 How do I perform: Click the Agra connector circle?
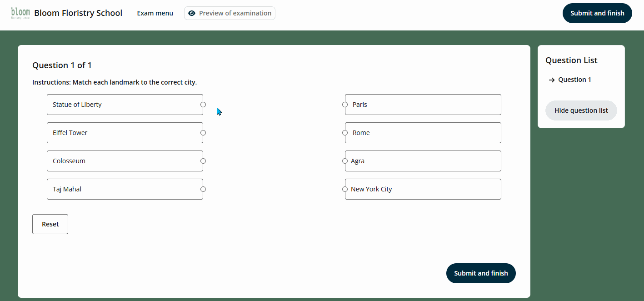tap(345, 161)
